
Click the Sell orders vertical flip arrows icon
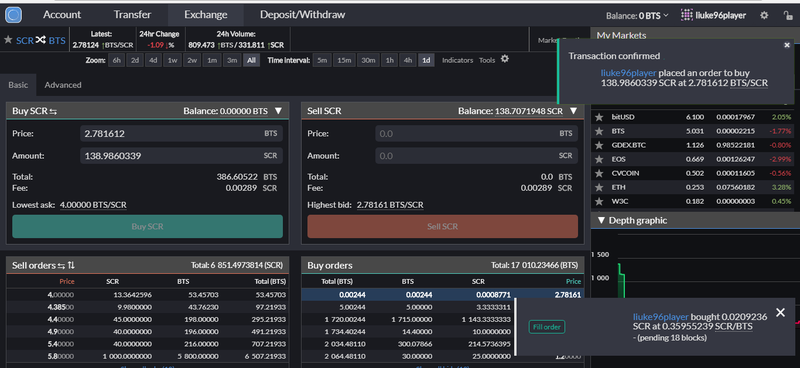(x=71, y=265)
